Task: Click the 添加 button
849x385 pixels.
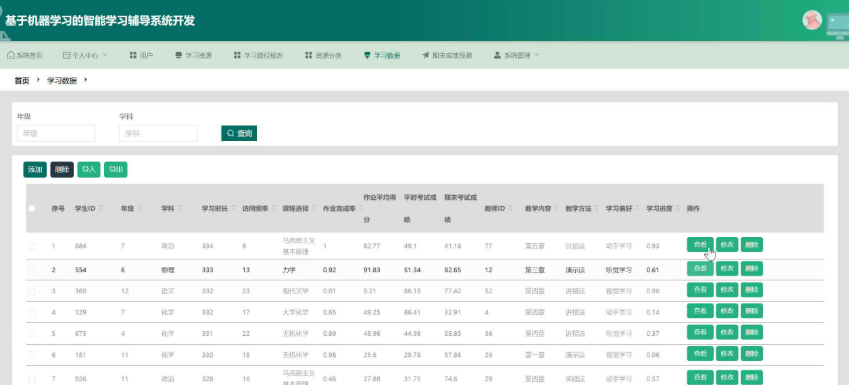Action: click(35, 169)
